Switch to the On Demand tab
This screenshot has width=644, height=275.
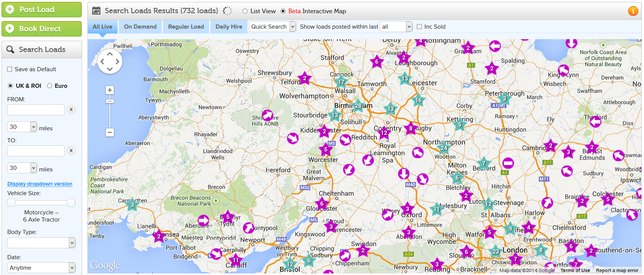[140, 27]
